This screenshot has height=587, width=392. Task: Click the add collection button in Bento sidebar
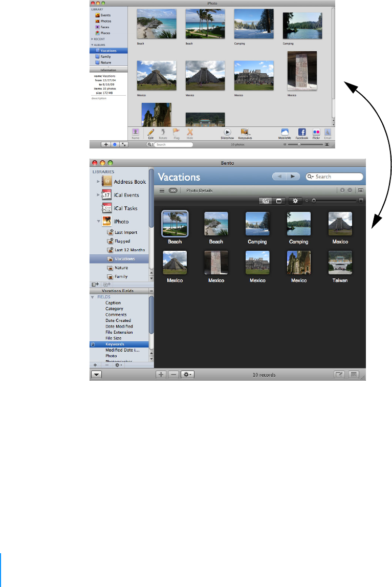point(107,285)
